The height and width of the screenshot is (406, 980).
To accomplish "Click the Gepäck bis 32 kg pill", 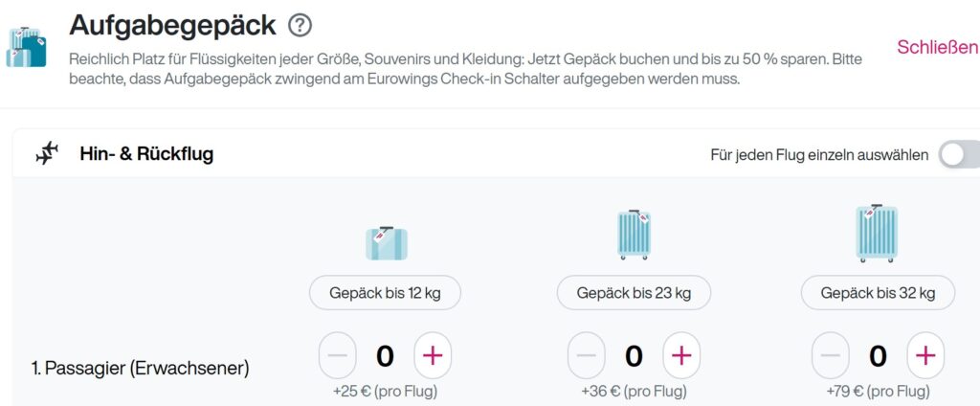I will point(879,293).
